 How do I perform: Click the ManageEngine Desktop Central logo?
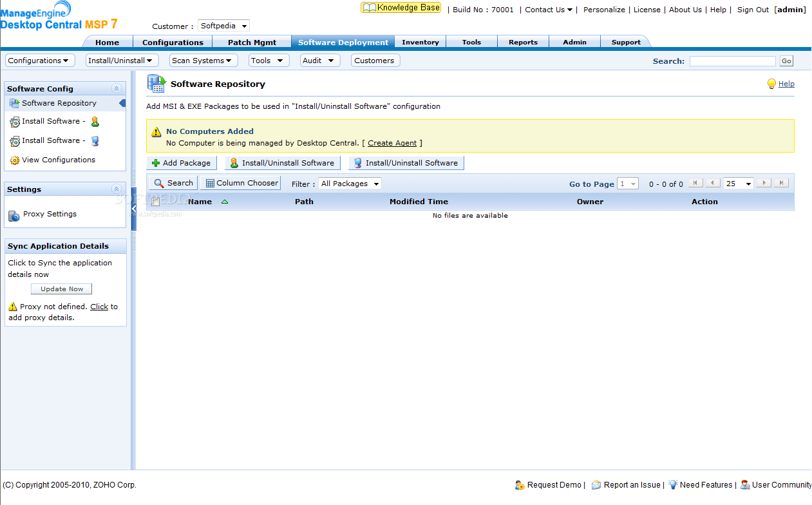(59, 16)
